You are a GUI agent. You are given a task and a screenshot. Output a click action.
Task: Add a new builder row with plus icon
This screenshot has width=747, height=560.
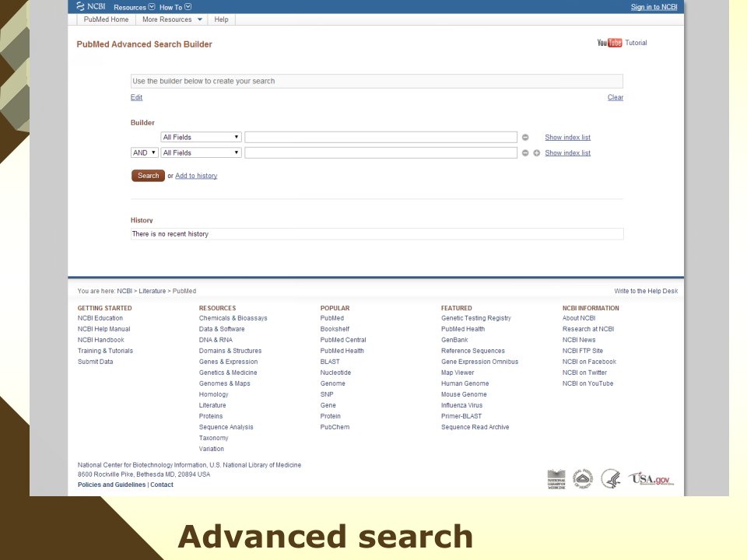[x=536, y=153]
